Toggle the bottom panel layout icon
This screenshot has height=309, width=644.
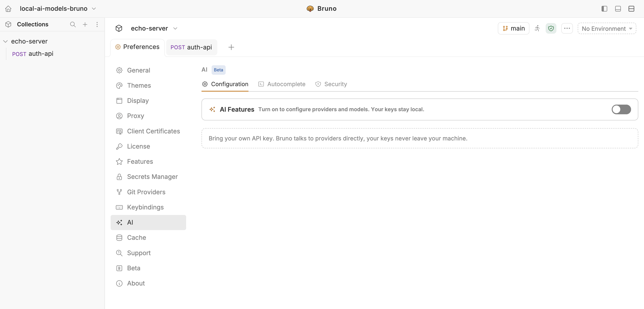click(x=618, y=9)
